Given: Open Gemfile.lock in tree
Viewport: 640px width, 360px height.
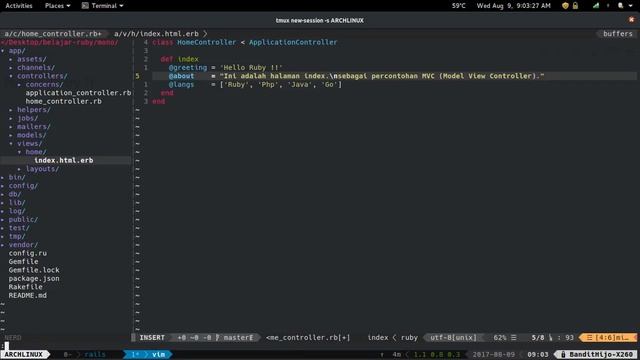Looking at the screenshot, I should tap(34, 270).
